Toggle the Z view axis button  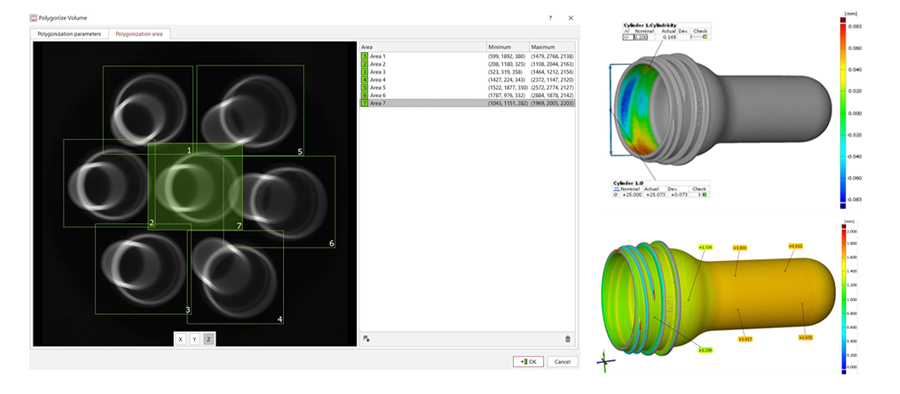pyautogui.click(x=208, y=339)
